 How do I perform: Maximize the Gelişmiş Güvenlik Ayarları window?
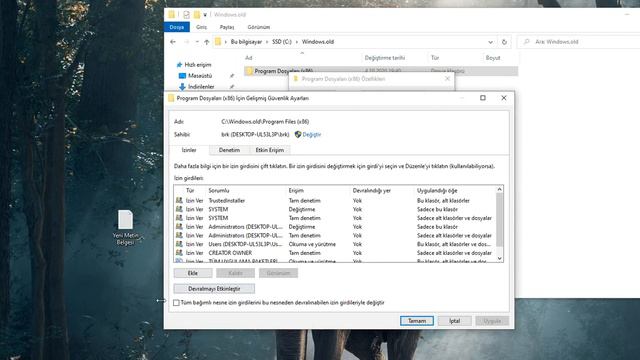pos(483,98)
